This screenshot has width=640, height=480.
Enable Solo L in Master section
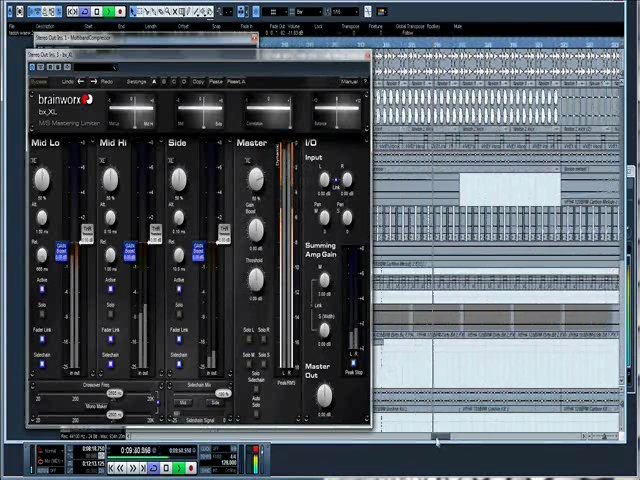pyautogui.click(x=249, y=339)
